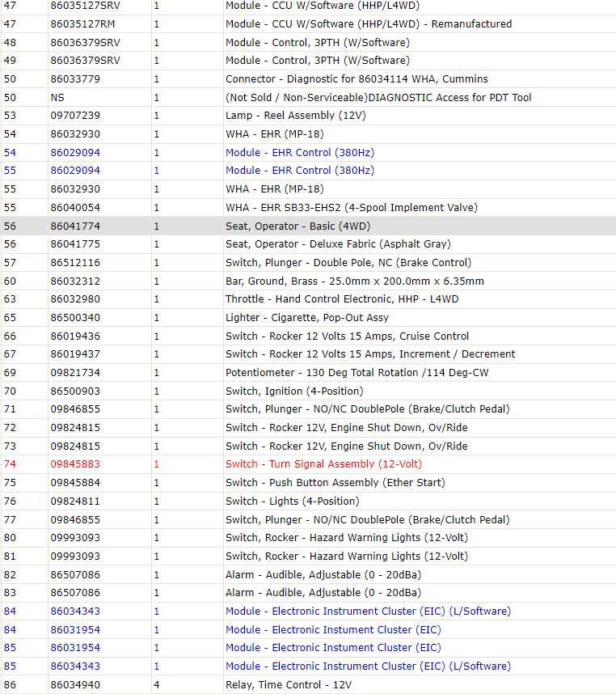
Task: Click the NS part number cell
Action: [57, 97]
